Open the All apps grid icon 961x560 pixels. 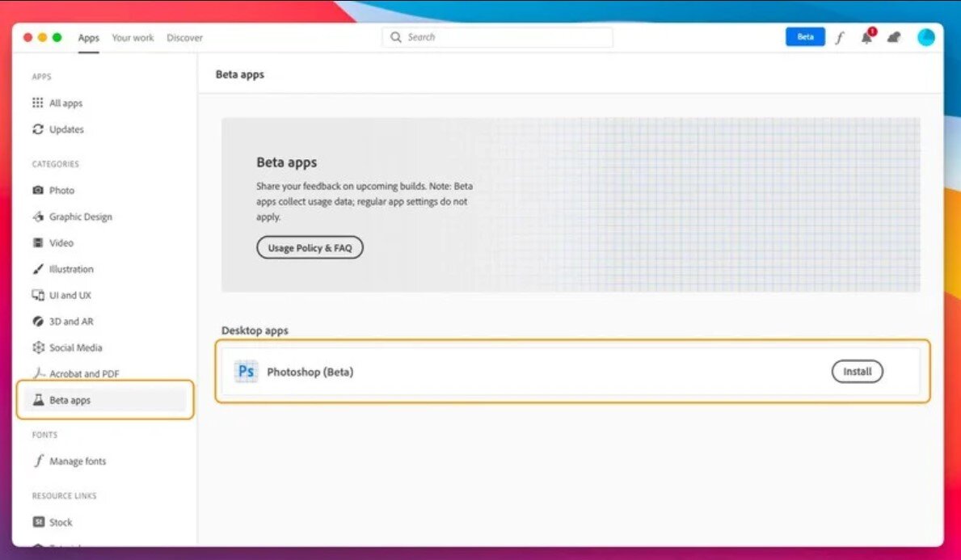38,103
